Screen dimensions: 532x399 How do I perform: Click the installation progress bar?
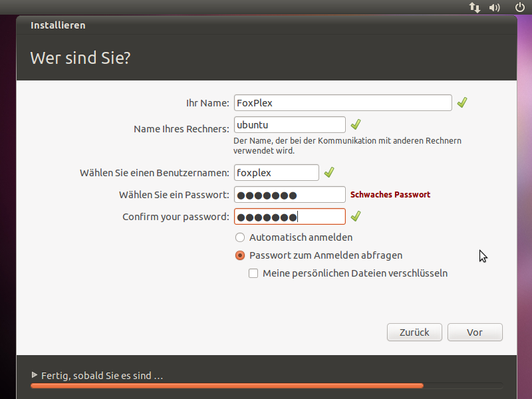coord(267,386)
